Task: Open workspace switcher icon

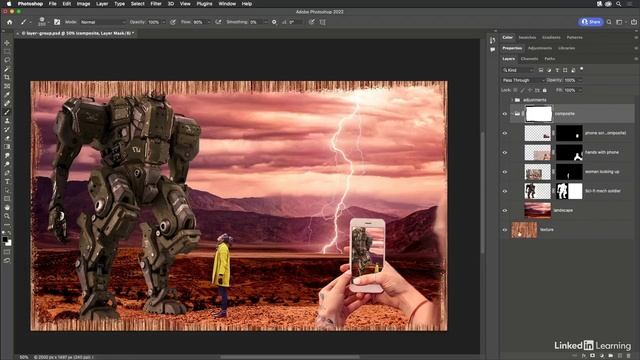Action: pos(620,22)
